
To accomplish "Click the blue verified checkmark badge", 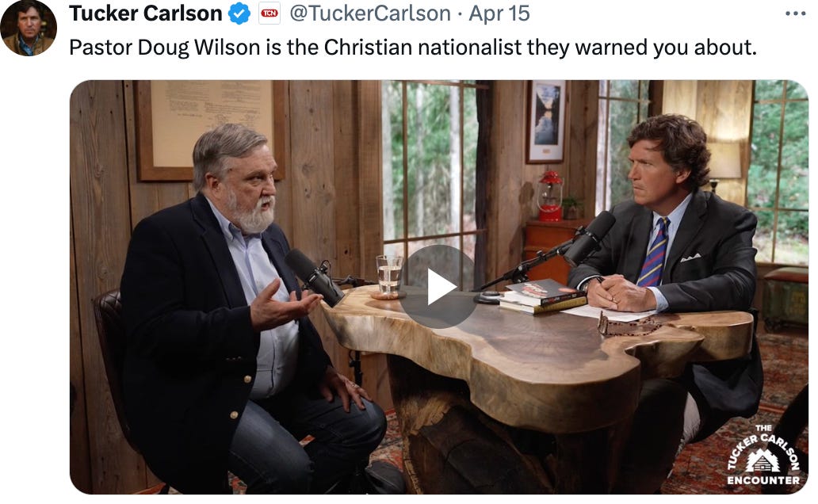I will pyautogui.click(x=239, y=13).
